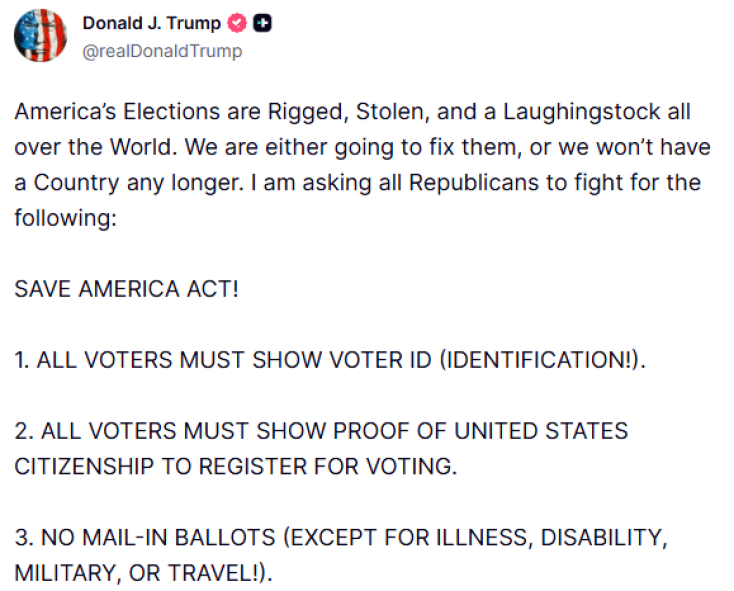The height and width of the screenshot is (591, 734).
Task: Click list item 1 about voter ID
Action: coord(330,361)
